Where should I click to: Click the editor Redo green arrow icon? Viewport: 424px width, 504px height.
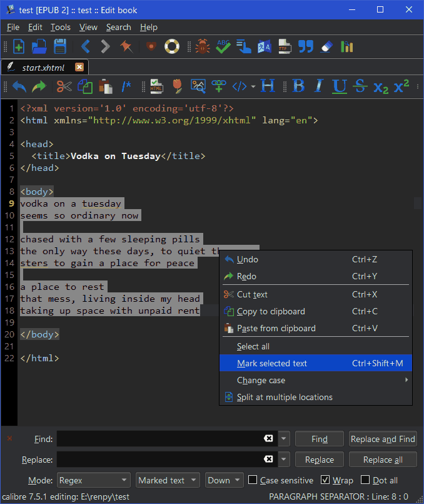[x=39, y=86]
